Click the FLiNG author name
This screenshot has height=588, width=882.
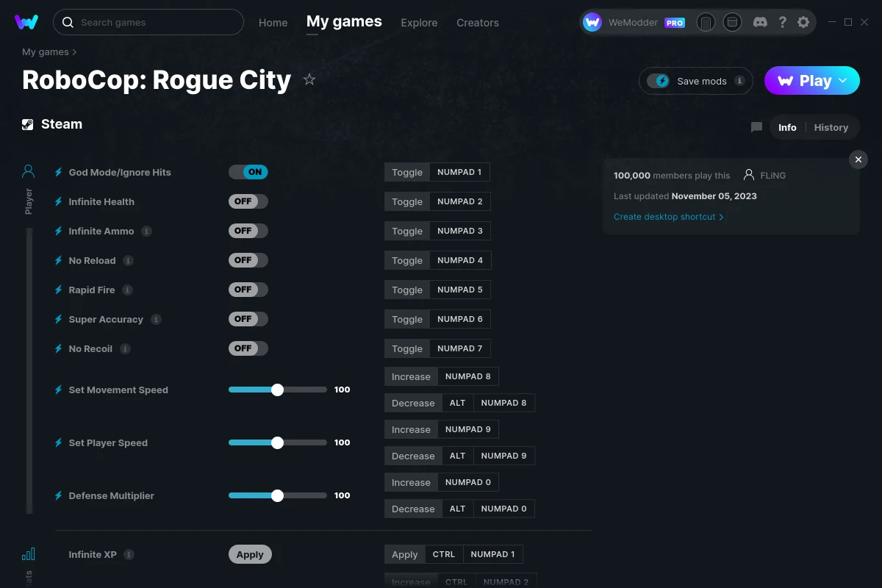point(773,175)
